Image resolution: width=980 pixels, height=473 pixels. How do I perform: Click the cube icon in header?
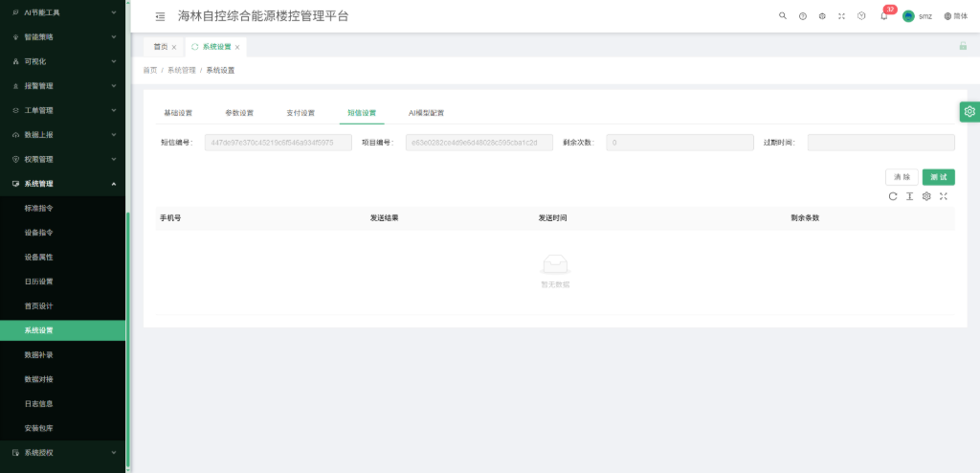tap(822, 16)
